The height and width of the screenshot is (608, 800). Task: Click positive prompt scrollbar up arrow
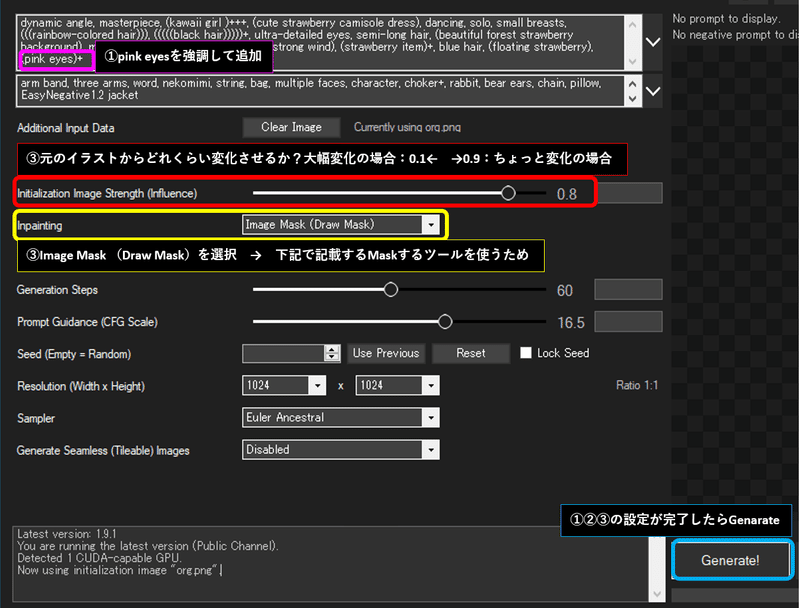(633, 23)
